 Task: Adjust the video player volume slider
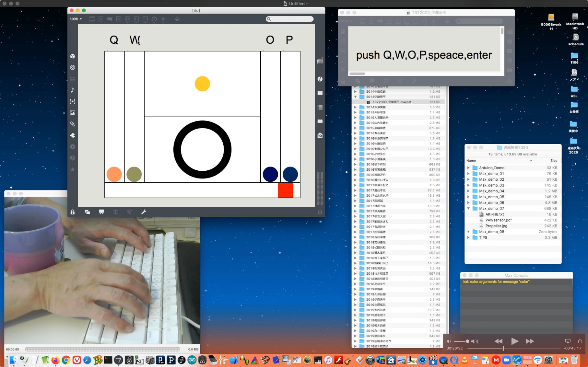(x=461, y=341)
